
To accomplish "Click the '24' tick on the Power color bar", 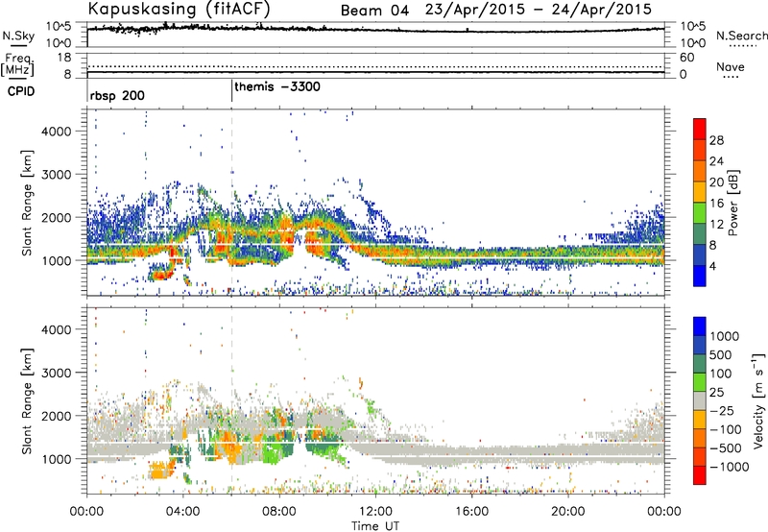I will (716, 161).
